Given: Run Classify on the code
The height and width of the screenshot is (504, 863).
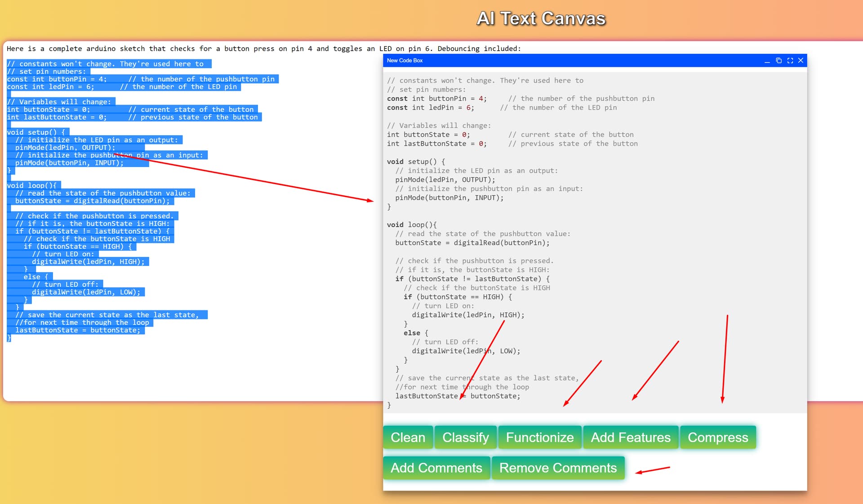Looking at the screenshot, I should point(465,437).
